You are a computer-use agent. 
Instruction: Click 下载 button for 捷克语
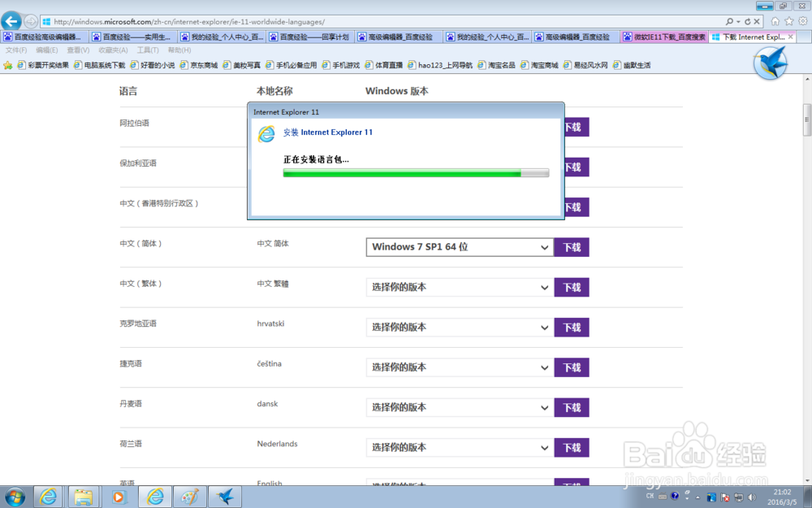click(572, 367)
